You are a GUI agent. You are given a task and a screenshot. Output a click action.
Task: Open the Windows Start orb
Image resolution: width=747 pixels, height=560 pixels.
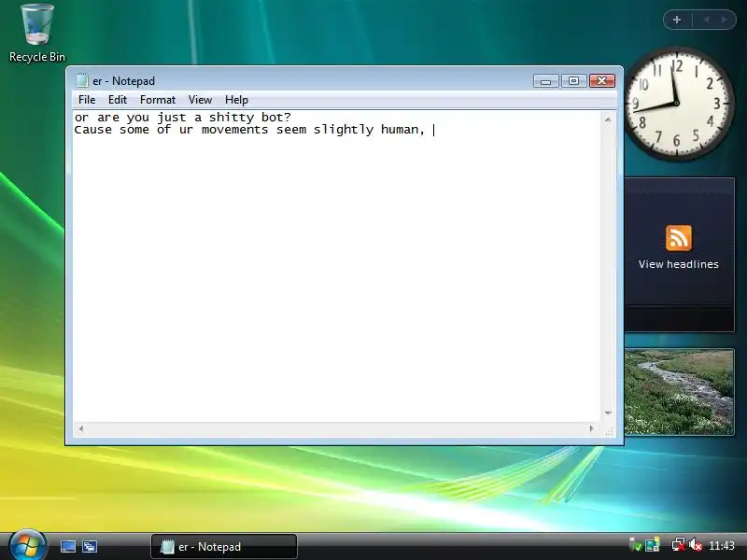click(x=27, y=546)
